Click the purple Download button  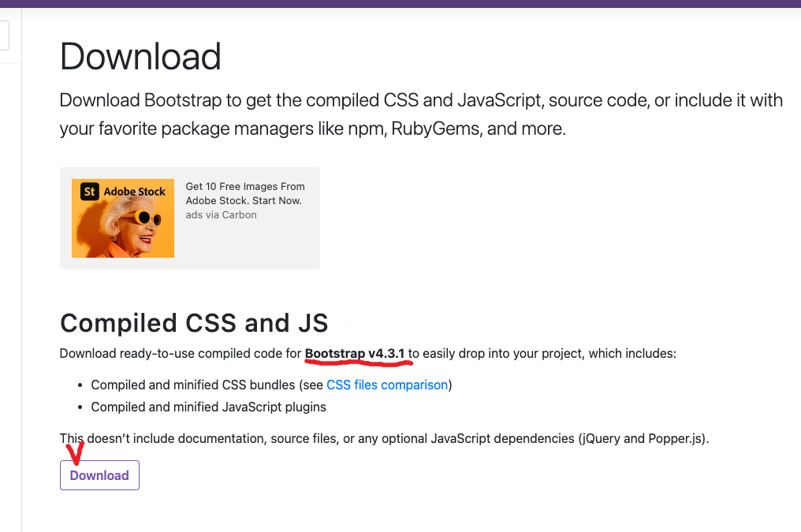pyautogui.click(x=99, y=475)
